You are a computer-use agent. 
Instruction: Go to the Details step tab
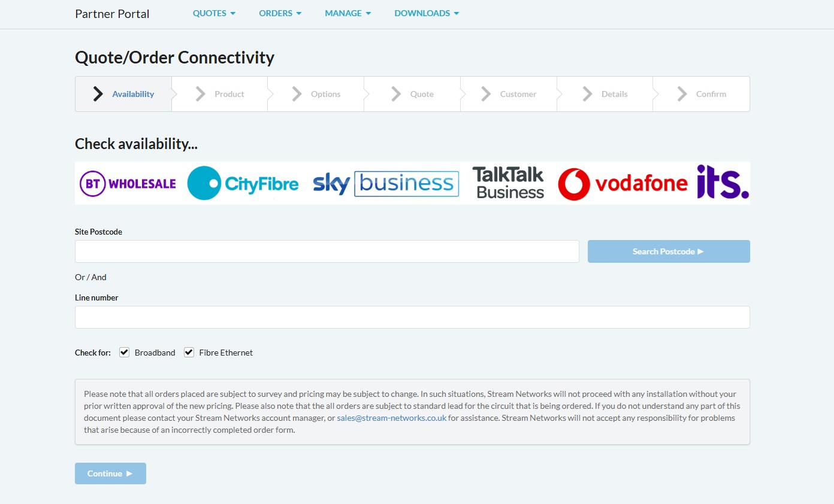(x=605, y=94)
